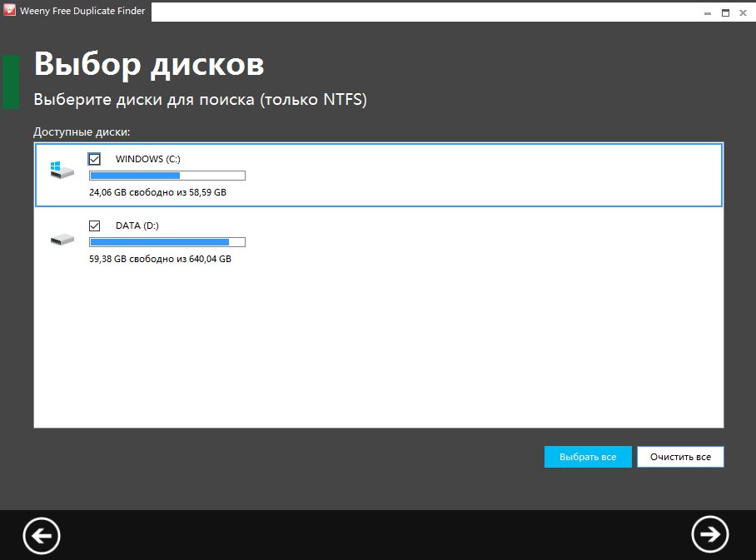756x560 pixels.
Task: Click '59,38 GB свободно из 640,04 GB' text
Action: [x=160, y=259]
